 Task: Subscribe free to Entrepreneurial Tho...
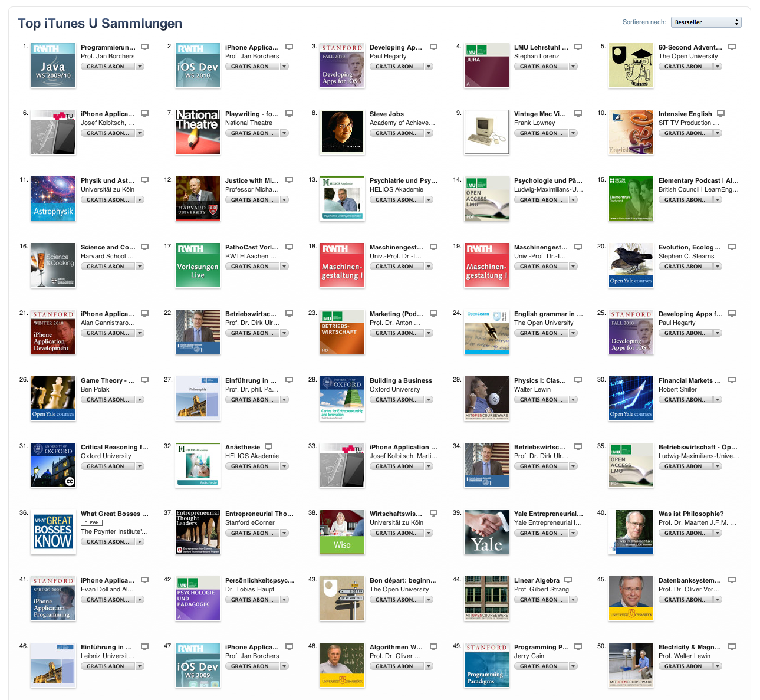point(252,533)
